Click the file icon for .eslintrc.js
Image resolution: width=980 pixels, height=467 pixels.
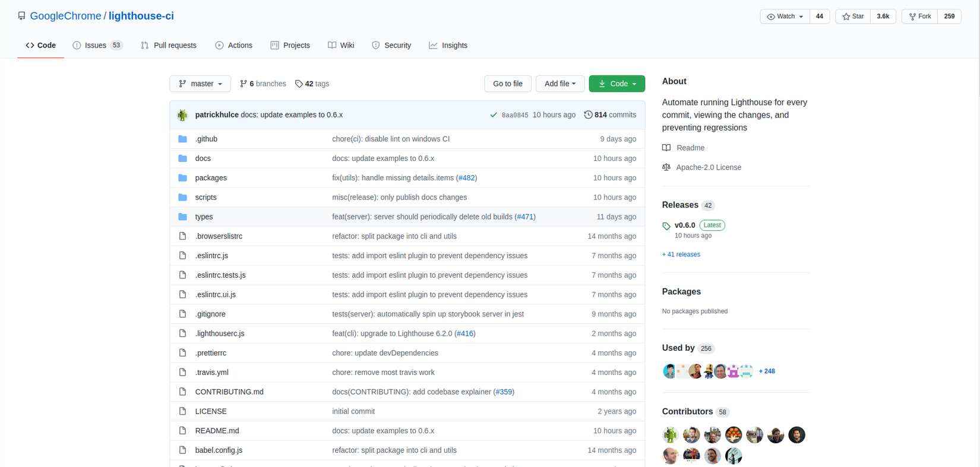click(182, 256)
